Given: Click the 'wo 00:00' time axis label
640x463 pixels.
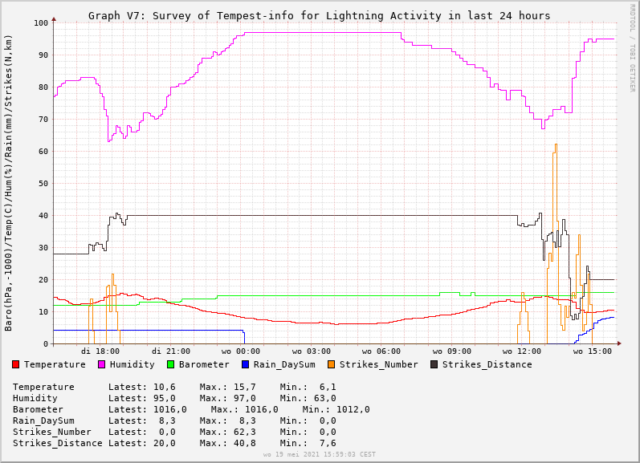Looking at the screenshot, I should 241,351.
